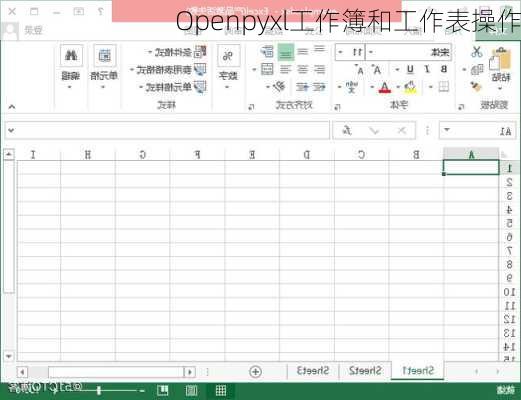
Task: Switch to Page Layout view
Action: pos(191,390)
